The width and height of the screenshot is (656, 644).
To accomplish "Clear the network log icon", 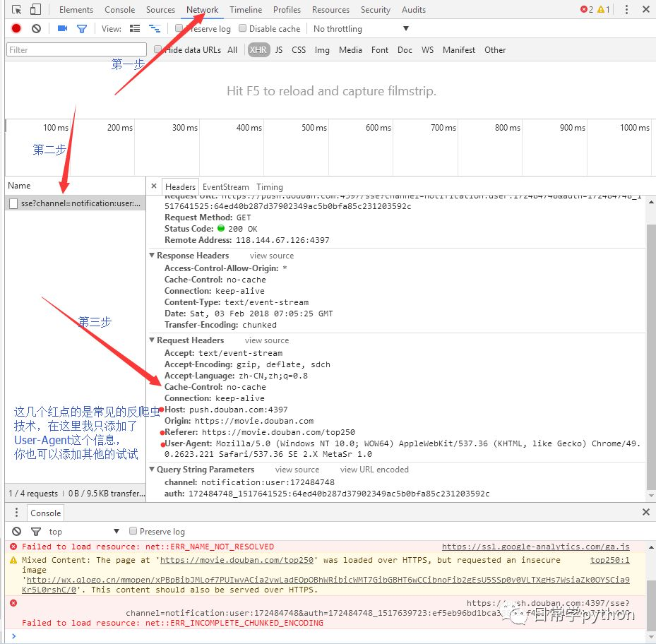I will 37,28.
